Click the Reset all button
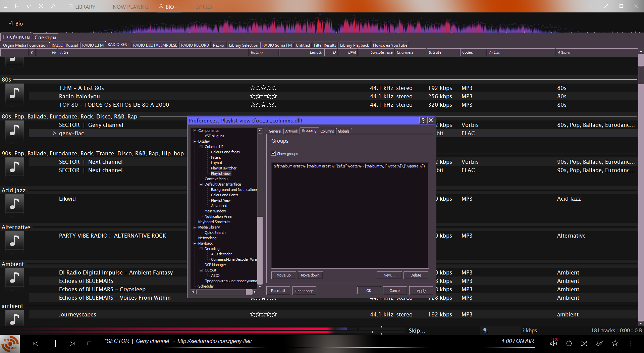This screenshot has height=353, width=644. [278, 291]
